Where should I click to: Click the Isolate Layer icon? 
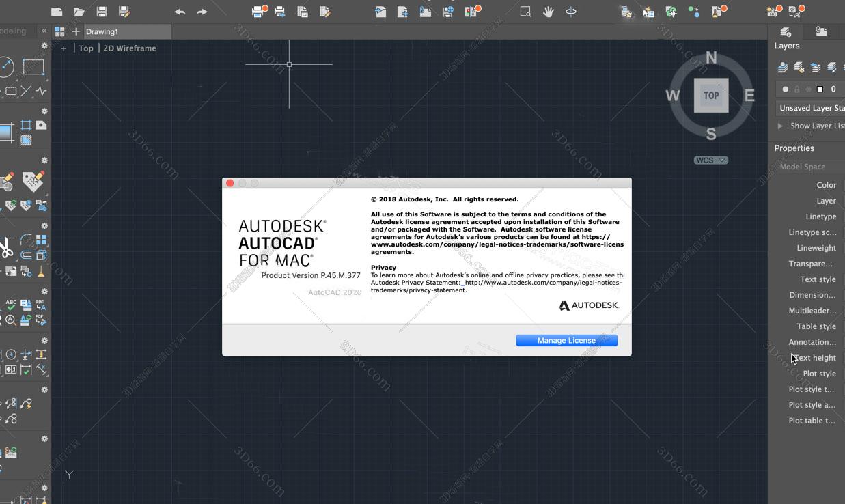click(832, 67)
